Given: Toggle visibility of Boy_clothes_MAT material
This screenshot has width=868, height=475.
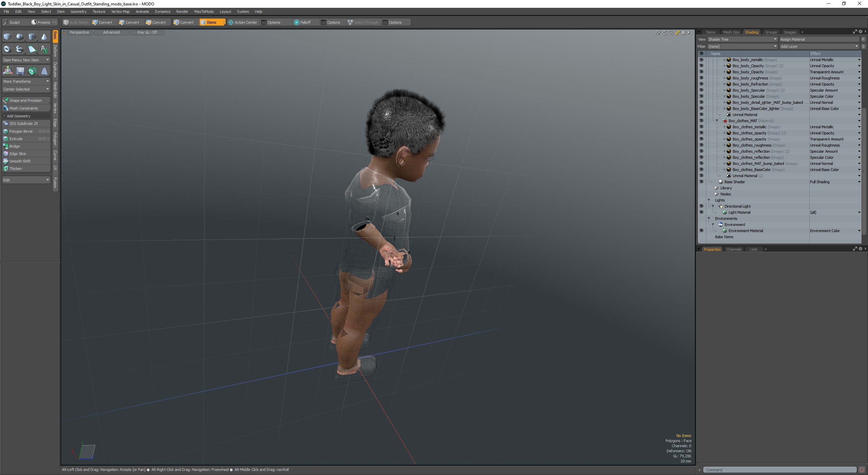Looking at the screenshot, I should [x=701, y=121].
